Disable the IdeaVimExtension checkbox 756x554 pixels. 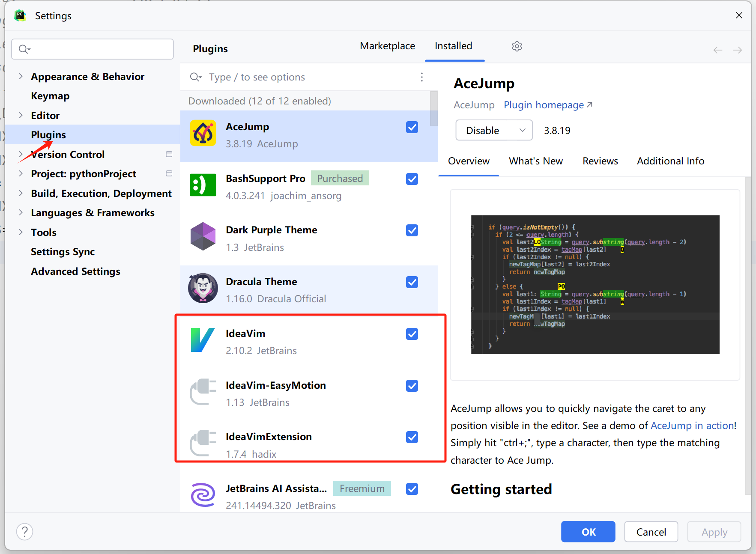412,437
